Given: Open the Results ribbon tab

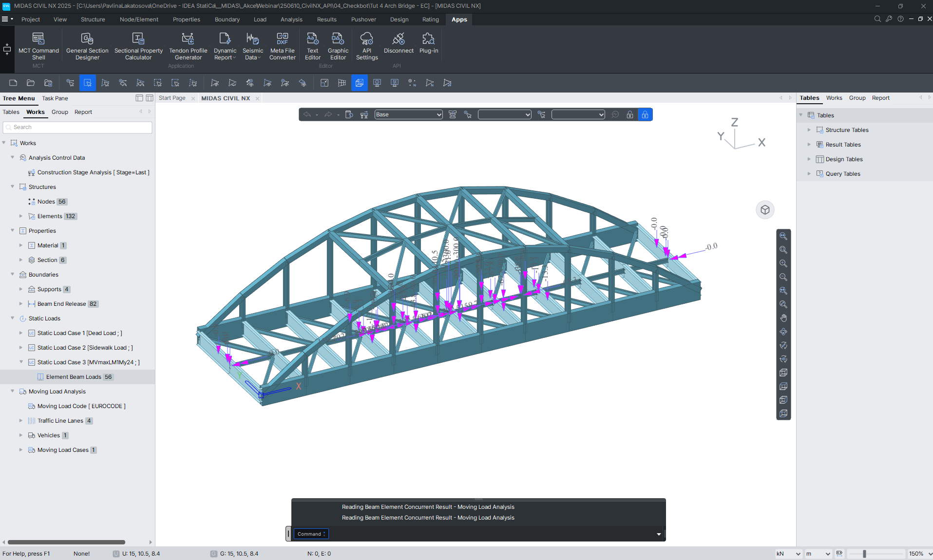Looking at the screenshot, I should pyautogui.click(x=326, y=19).
